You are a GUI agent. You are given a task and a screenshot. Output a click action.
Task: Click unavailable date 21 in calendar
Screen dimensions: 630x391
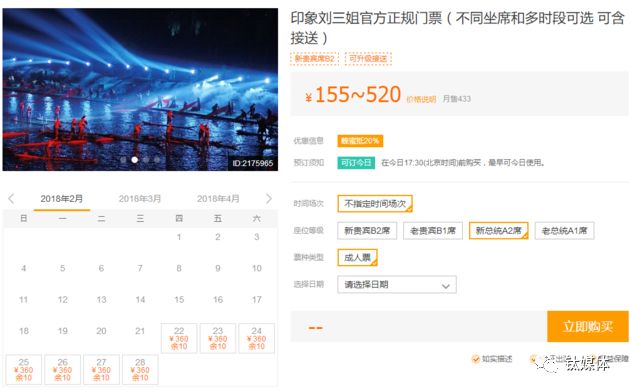(140, 331)
